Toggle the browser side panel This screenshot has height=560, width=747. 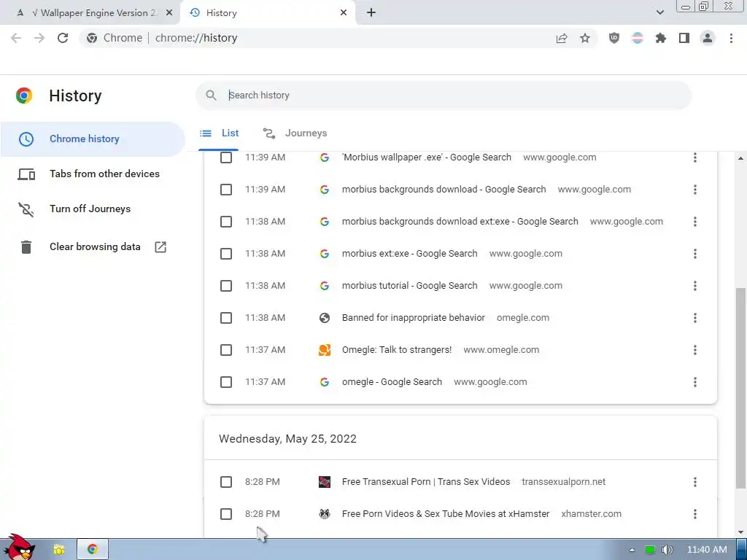point(684,38)
